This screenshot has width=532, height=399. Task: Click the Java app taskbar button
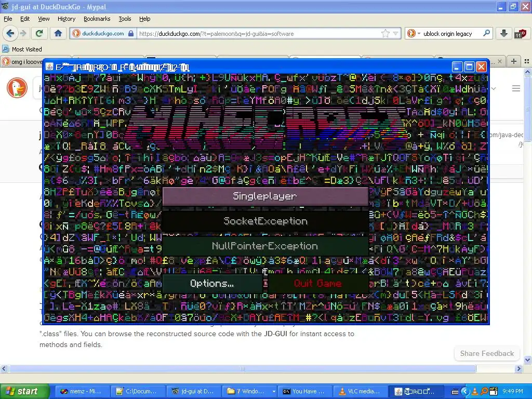click(417, 391)
